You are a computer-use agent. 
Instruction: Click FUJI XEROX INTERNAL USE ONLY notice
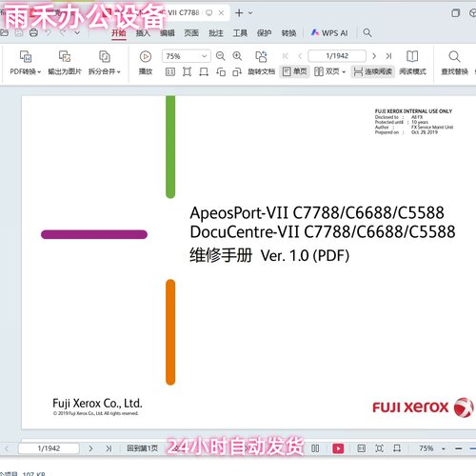[413, 111]
